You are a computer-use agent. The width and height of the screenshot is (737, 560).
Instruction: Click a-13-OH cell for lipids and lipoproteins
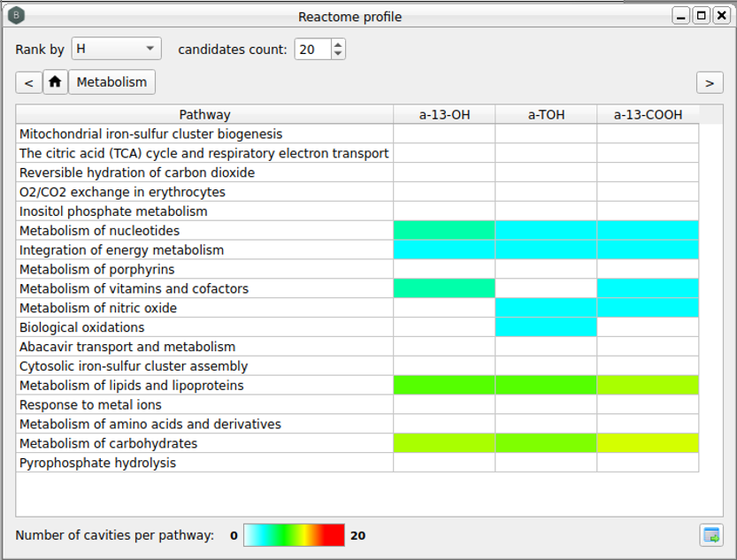pyautogui.click(x=444, y=385)
